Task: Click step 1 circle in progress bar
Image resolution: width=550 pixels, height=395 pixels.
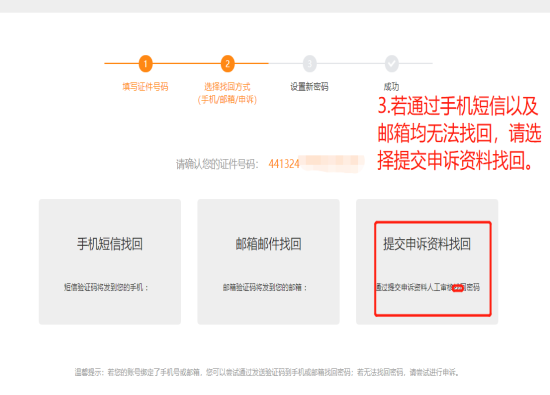Action: [x=145, y=63]
